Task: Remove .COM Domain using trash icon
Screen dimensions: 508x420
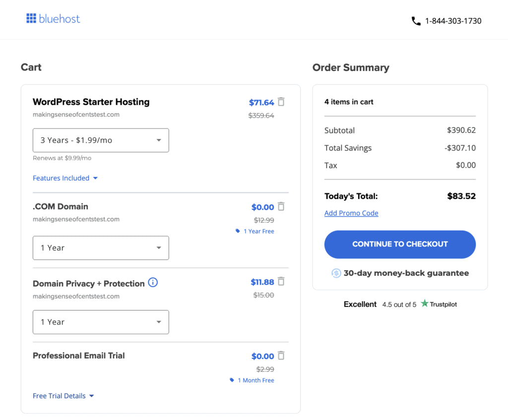Action: 281,207
